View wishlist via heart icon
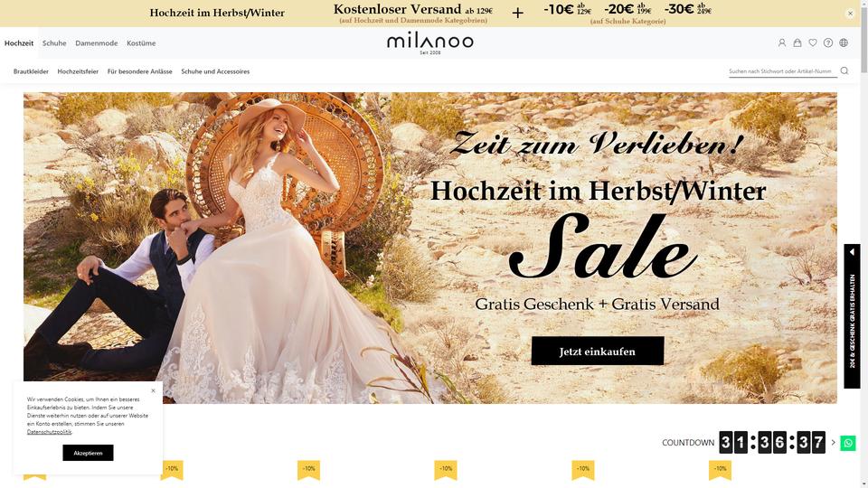Viewport: 868px width, 488px height. coord(813,42)
